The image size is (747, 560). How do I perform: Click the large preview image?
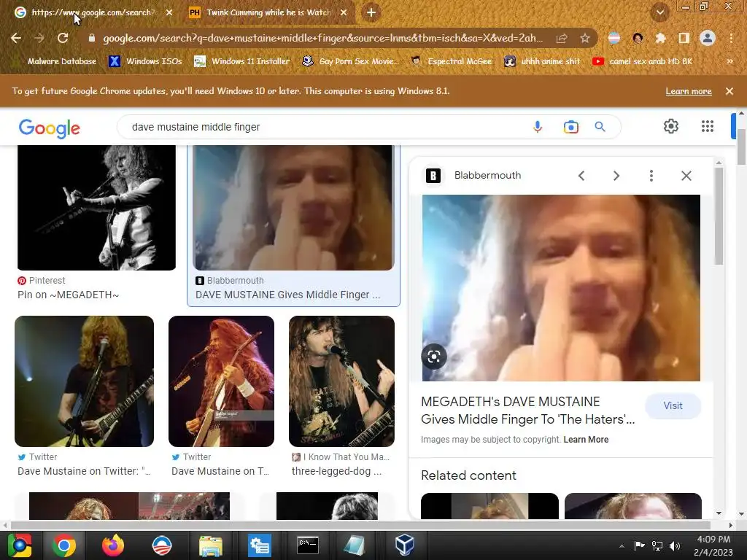(561, 287)
